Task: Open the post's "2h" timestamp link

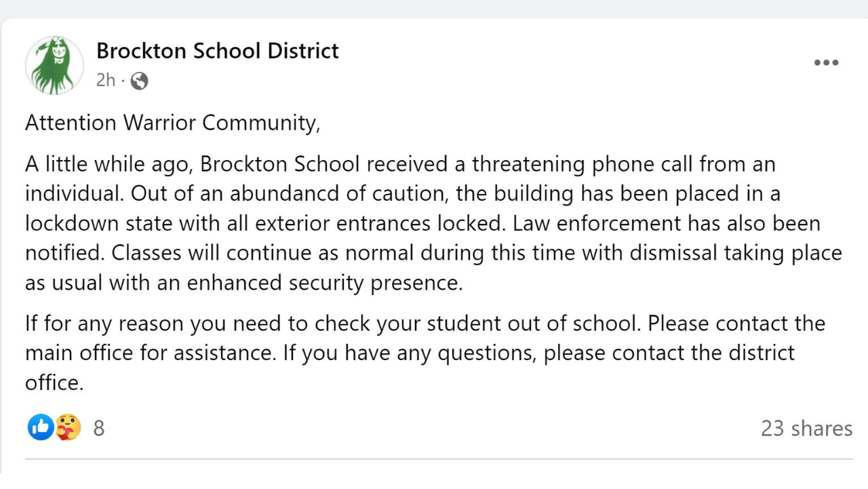Action: [105, 81]
